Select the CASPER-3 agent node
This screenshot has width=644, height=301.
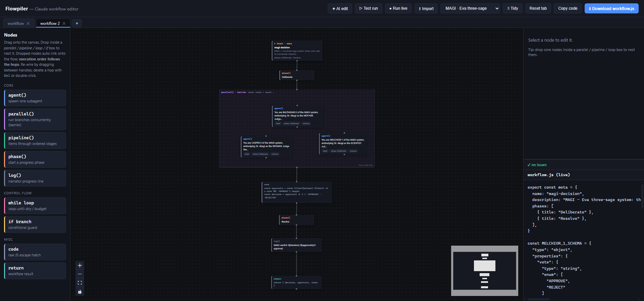(266, 147)
